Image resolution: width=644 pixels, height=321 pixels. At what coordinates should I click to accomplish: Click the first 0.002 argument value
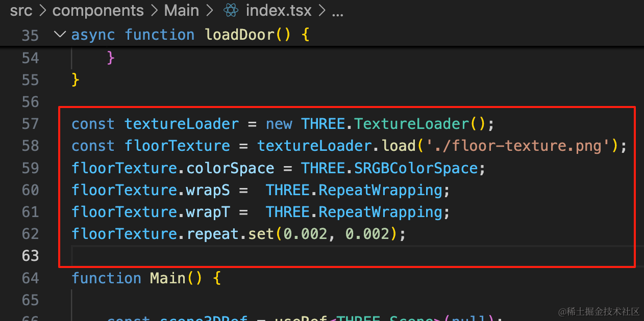[x=305, y=234]
